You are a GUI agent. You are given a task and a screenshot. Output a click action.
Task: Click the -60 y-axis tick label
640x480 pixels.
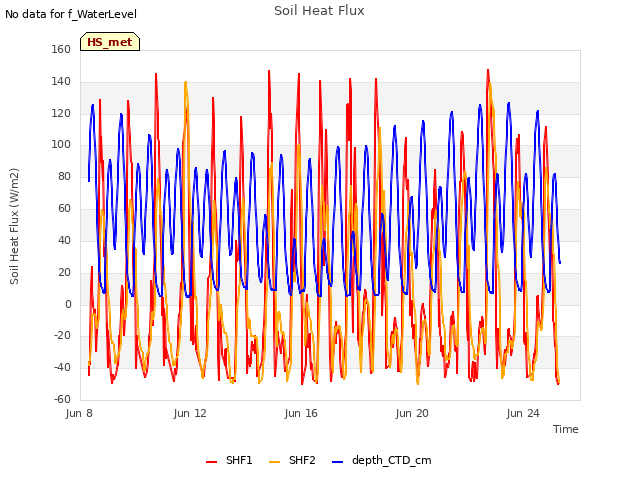click(62, 400)
